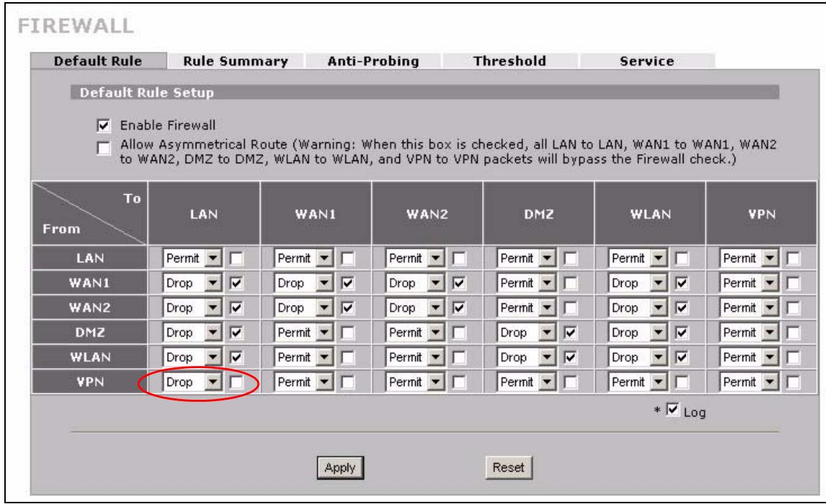Click the WAN2 column header
The width and height of the screenshot is (826, 504).
[427, 214]
